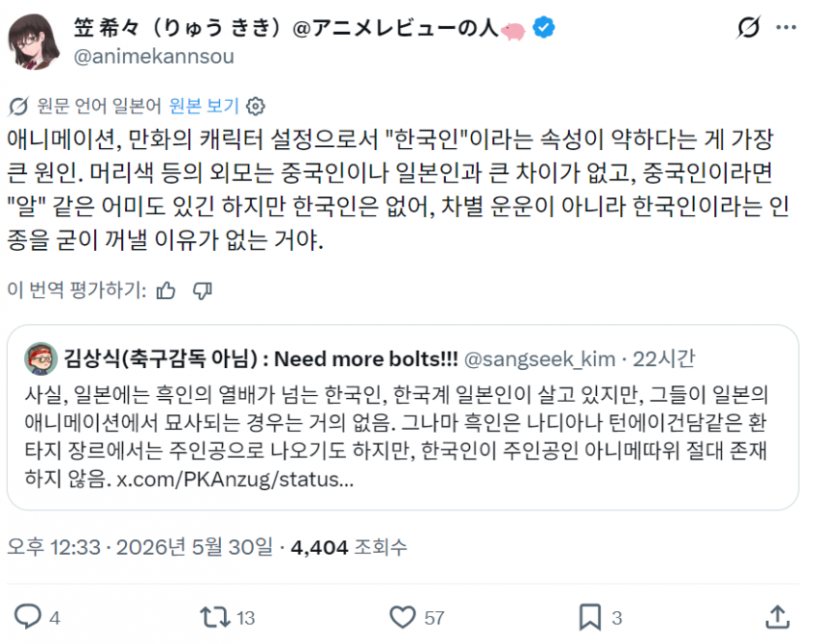Retweet this post via the repost icon
The width and height of the screenshot is (817, 644).
pyautogui.click(x=214, y=617)
